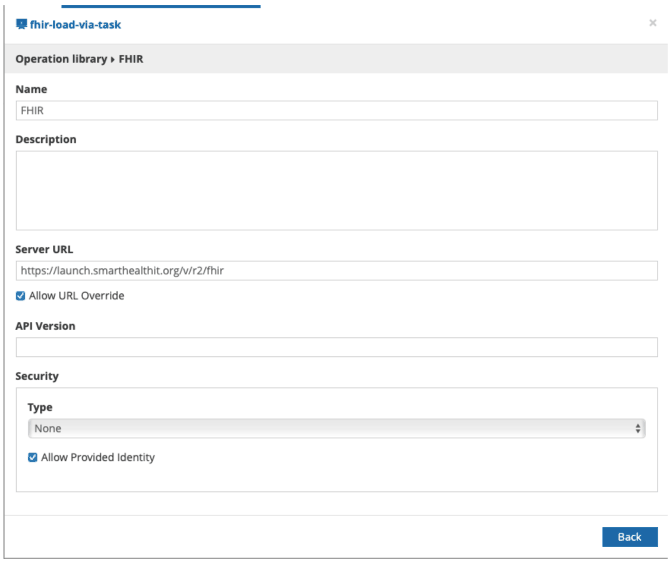
Task: Click the Server URL field label
Action: coord(44,248)
